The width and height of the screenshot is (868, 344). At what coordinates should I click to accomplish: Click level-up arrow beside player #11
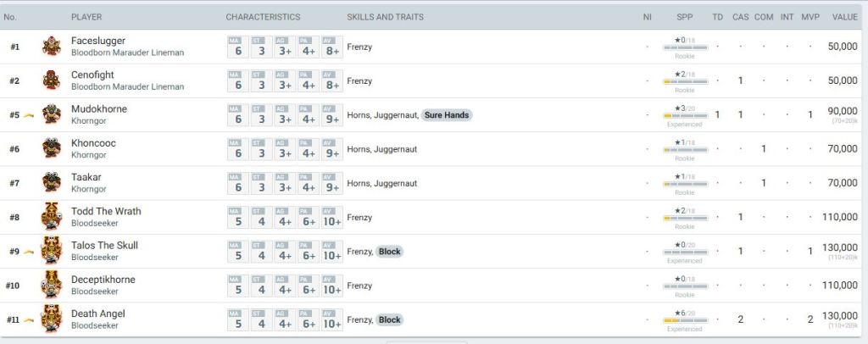pos(29,319)
